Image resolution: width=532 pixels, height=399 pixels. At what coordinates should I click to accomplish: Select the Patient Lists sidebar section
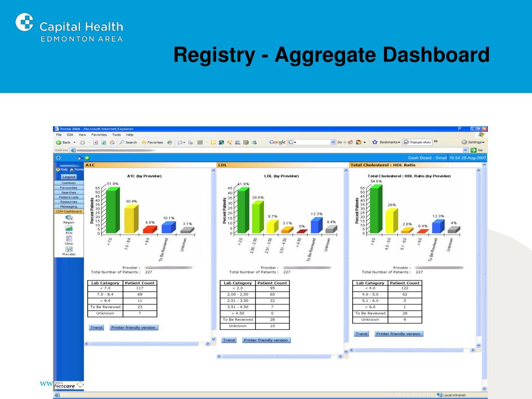tap(69, 197)
